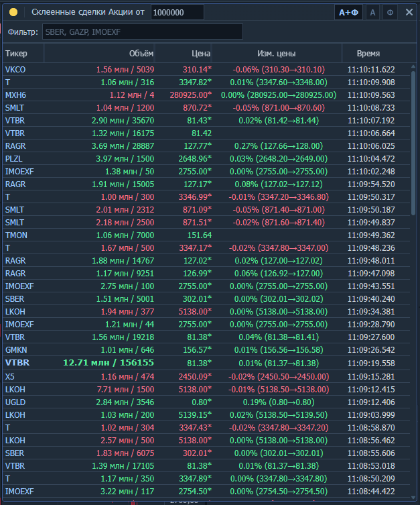Enable the А+Ф combined mode toggle
This screenshot has width=420, height=505.
[349, 12]
